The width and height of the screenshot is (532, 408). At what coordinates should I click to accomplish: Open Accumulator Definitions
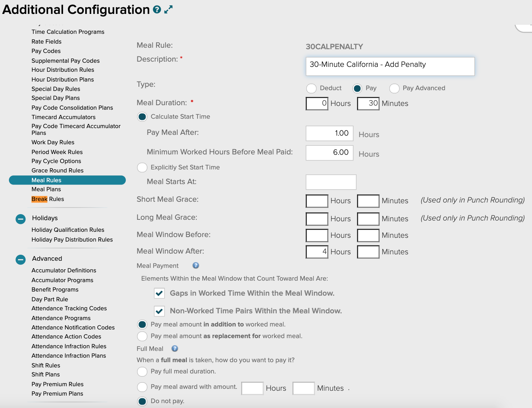(x=64, y=270)
